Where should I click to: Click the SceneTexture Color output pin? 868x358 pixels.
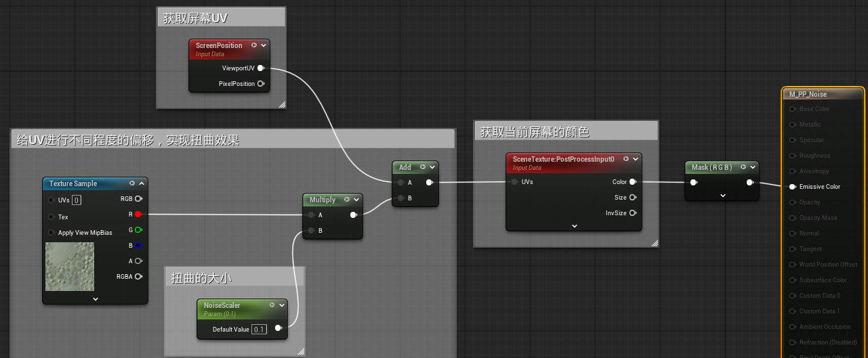pyautogui.click(x=632, y=182)
